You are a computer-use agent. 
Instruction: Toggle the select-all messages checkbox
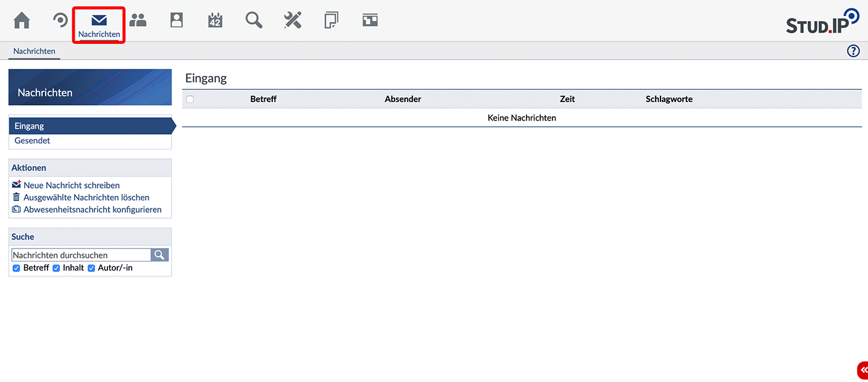pos(190,100)
